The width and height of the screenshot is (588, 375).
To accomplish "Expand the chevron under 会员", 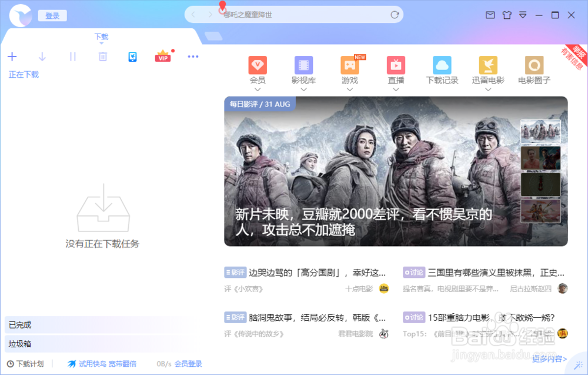I will click(x=258, y=89).
